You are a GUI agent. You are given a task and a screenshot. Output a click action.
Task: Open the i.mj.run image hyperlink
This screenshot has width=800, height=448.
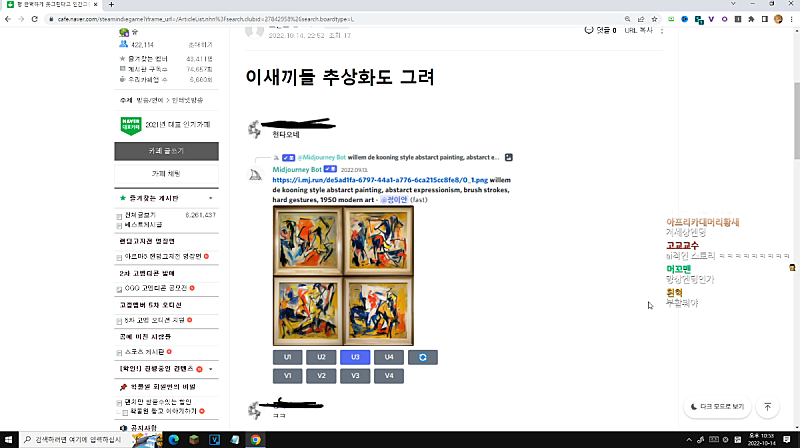coord(380,180)
